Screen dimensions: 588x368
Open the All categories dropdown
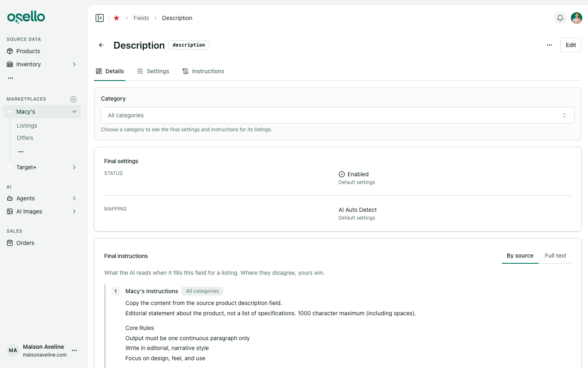pyautogui.click(x=338, y=115)
